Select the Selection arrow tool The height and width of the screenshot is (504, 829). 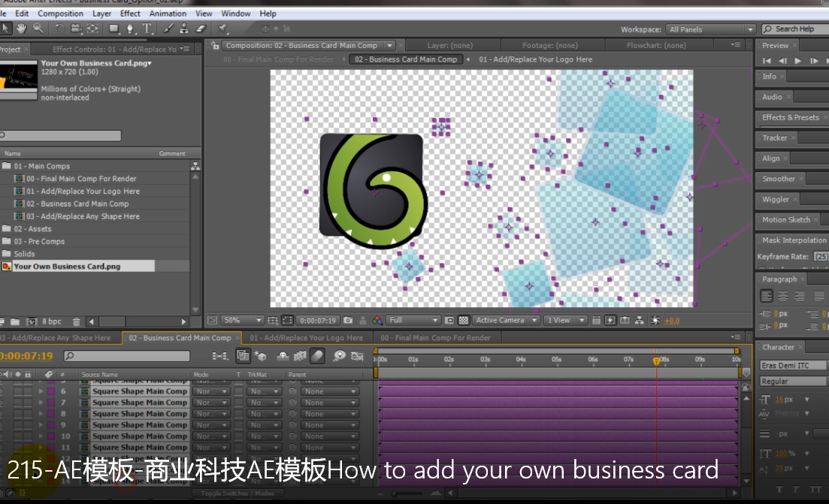(x=6, y=28)
